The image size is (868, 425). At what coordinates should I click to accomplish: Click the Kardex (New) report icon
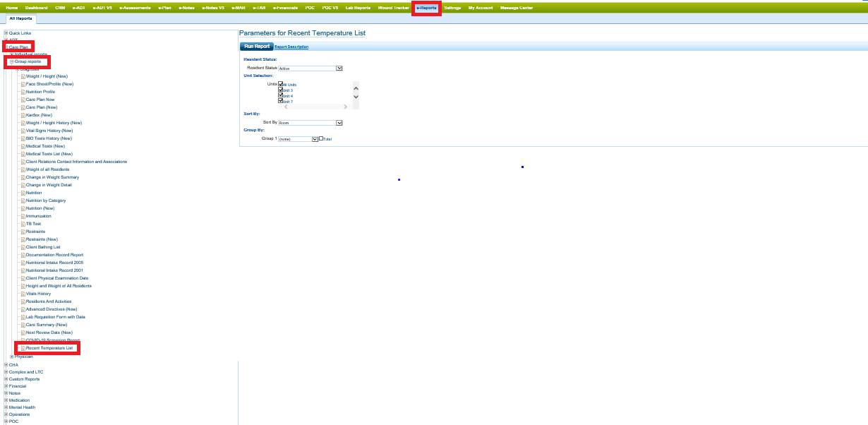pos(23,115)
